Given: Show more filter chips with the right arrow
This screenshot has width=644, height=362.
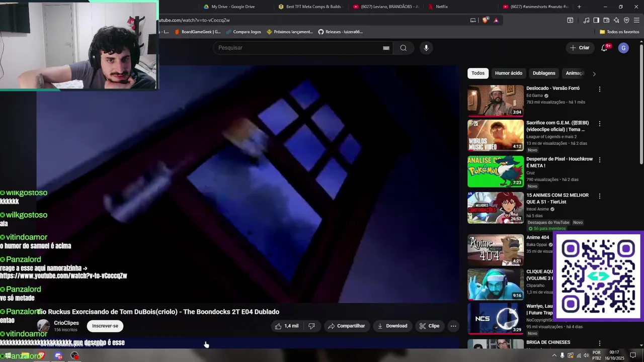Looking at the screenshot, I should coord(594,73).
